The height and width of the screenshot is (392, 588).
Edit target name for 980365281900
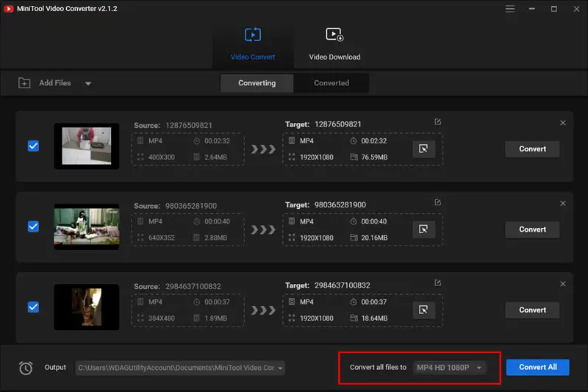437,202
